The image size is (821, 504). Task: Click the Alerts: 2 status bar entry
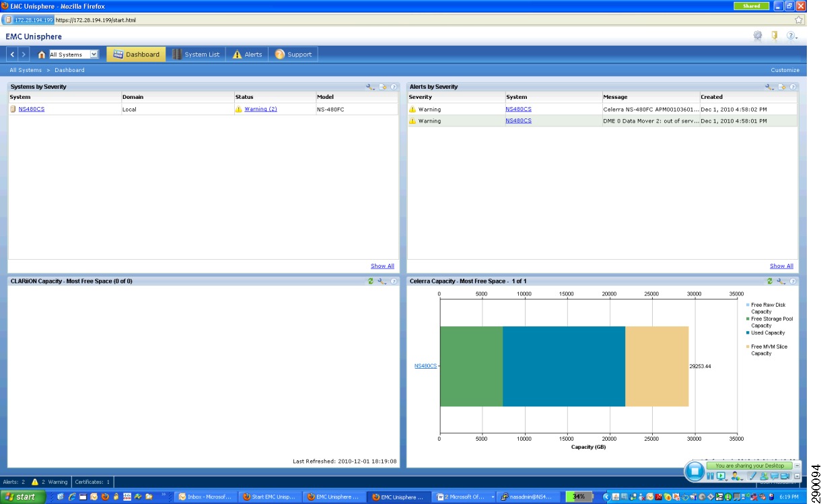(x=14, y=482)
